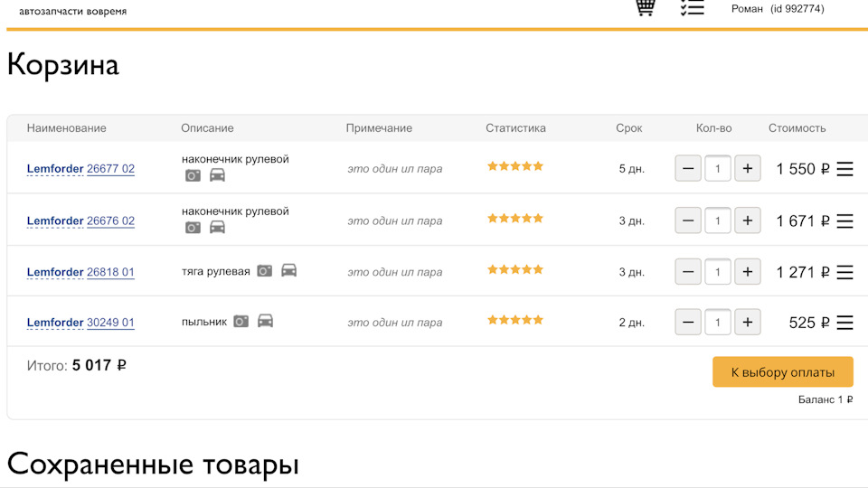Edit note for Lemforder 30249 01
This screenshot has height=488, width=868.
point(395,323)
